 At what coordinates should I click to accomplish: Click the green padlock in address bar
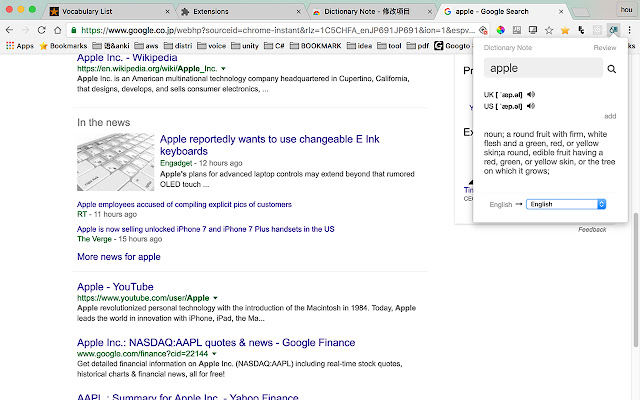pos(73,30)
